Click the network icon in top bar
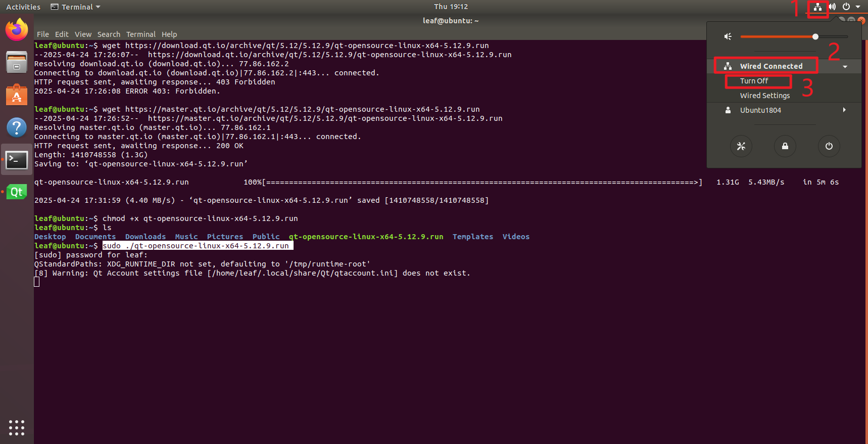The height and width of the screenshot is (444, 868). (x=817, y=7)
